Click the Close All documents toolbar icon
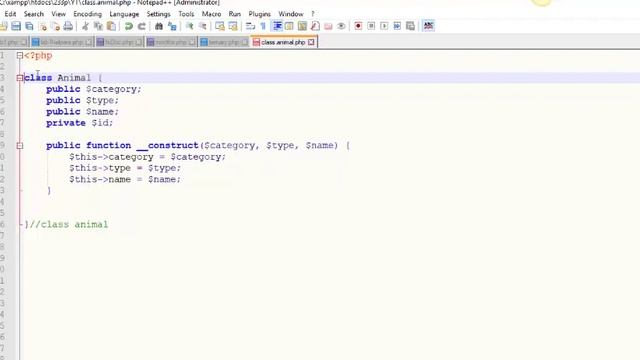 pyautogui.click(x=56, y=27)
